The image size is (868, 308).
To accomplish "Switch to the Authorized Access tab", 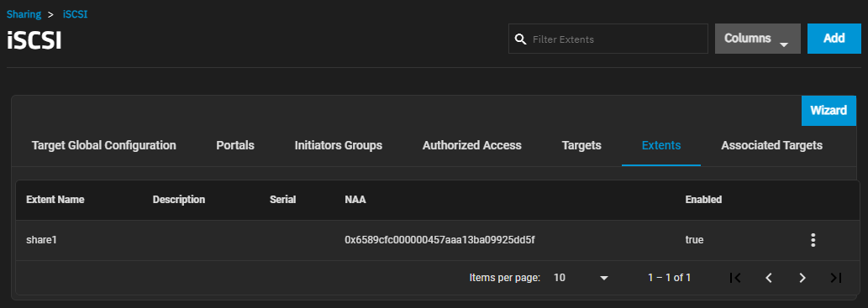I will coord(472,145).
